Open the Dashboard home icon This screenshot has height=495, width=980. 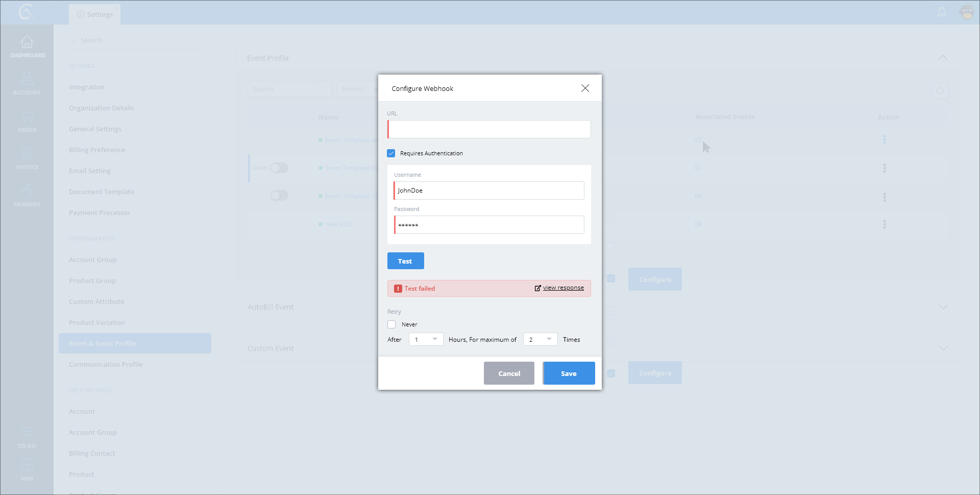tap(27, 42)
